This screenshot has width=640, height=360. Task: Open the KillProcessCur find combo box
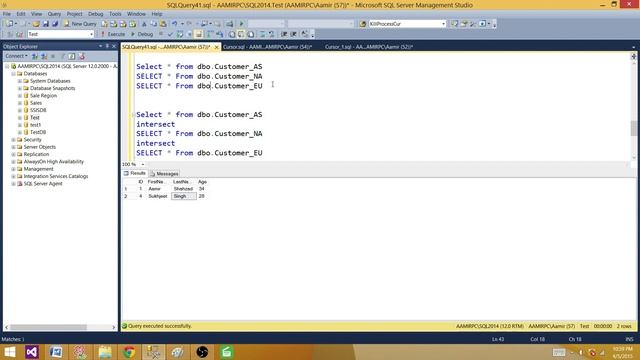pyautogui.click(x=407, y=24)
